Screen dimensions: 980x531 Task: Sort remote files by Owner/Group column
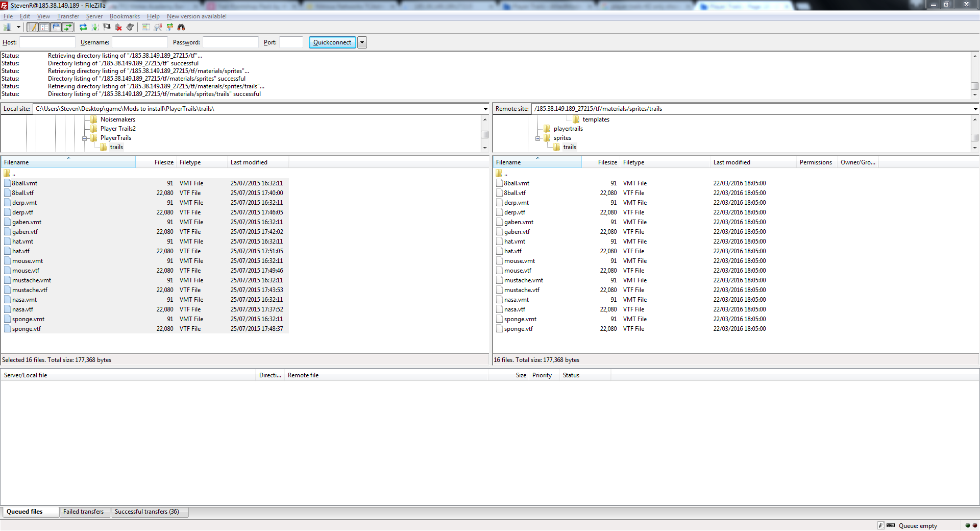point(857,162)
